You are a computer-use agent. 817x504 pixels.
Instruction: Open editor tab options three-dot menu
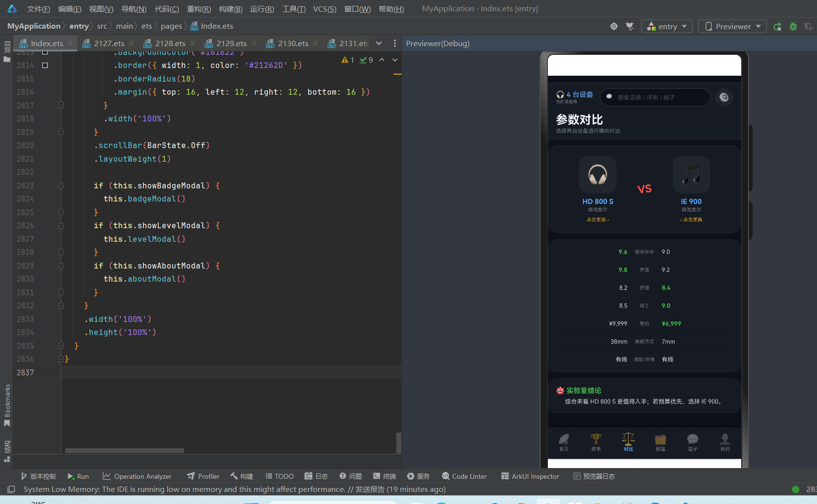click(x=394, y=43)
